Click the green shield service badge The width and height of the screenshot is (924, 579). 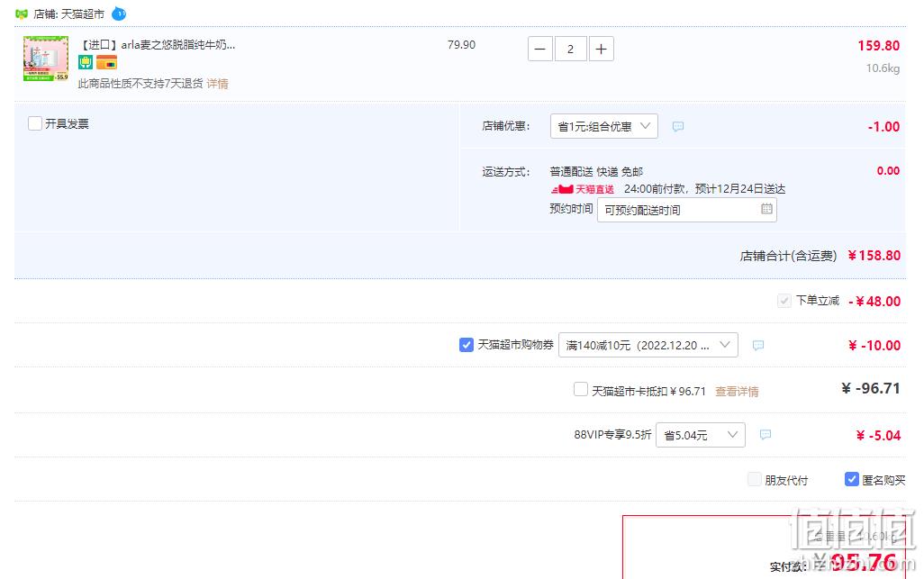(86, 62)
